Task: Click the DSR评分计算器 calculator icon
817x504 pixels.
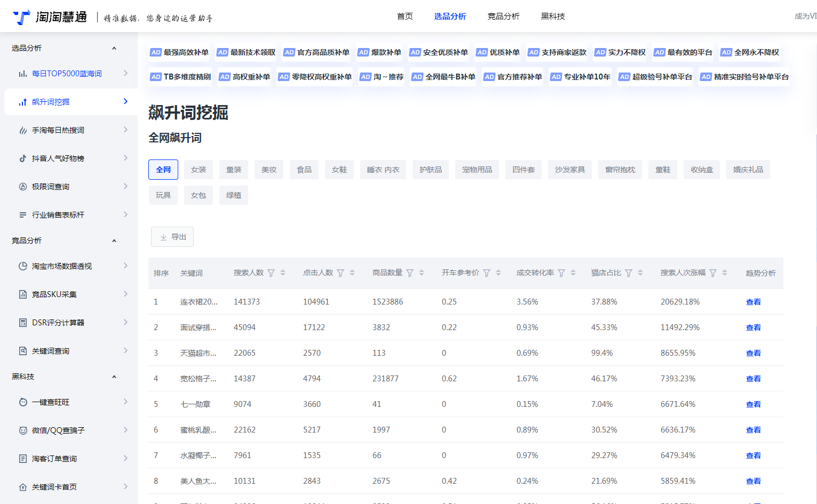Action: pyautogui.click(x=23, y=323)
